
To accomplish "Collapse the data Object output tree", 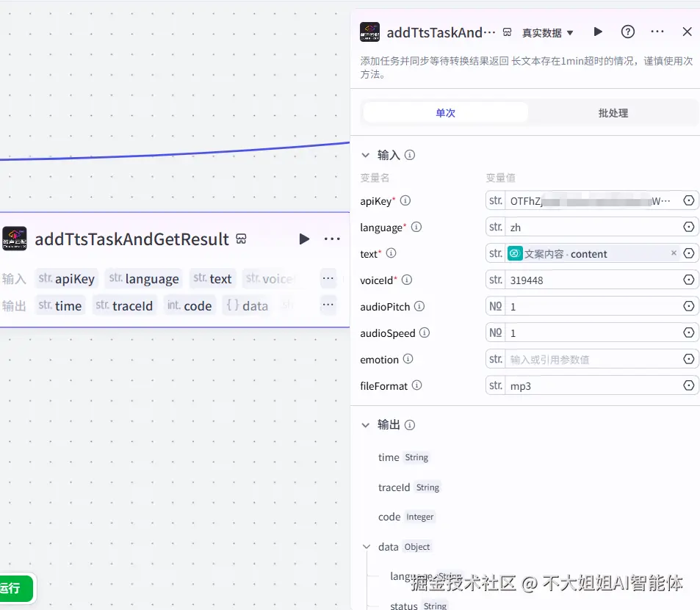I will (x=365, y=546).
